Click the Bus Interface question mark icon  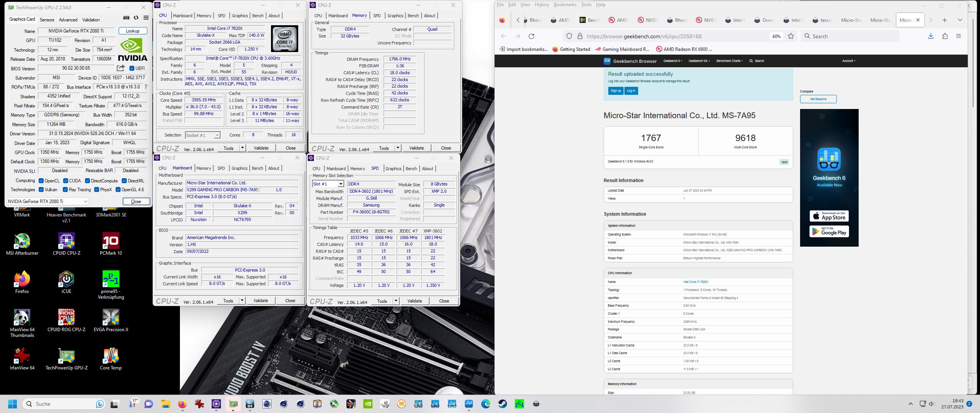145,87
